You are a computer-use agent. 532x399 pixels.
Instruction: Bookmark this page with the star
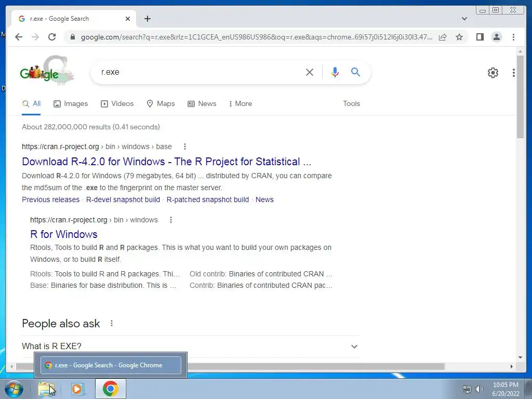[x=459, y=37]
